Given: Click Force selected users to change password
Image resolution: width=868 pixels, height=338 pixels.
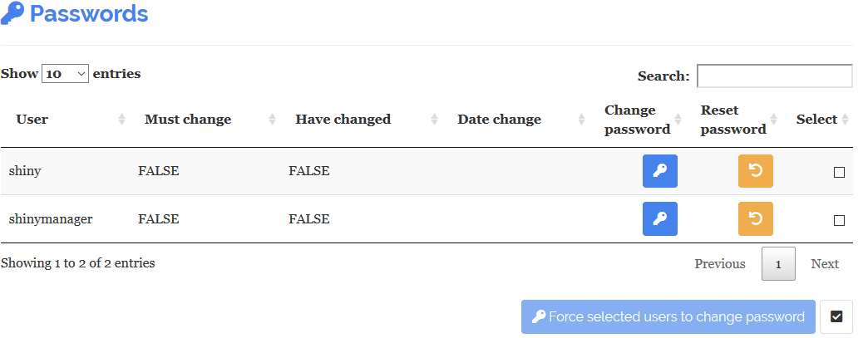Looking at the screenshot, I should 668,317.
